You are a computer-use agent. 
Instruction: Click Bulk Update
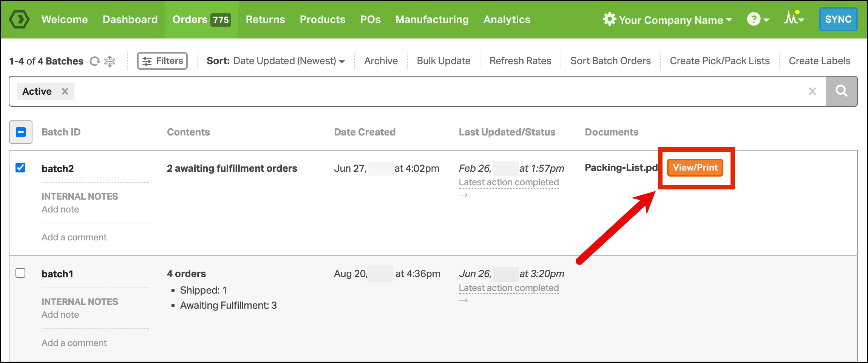[443, 61]
